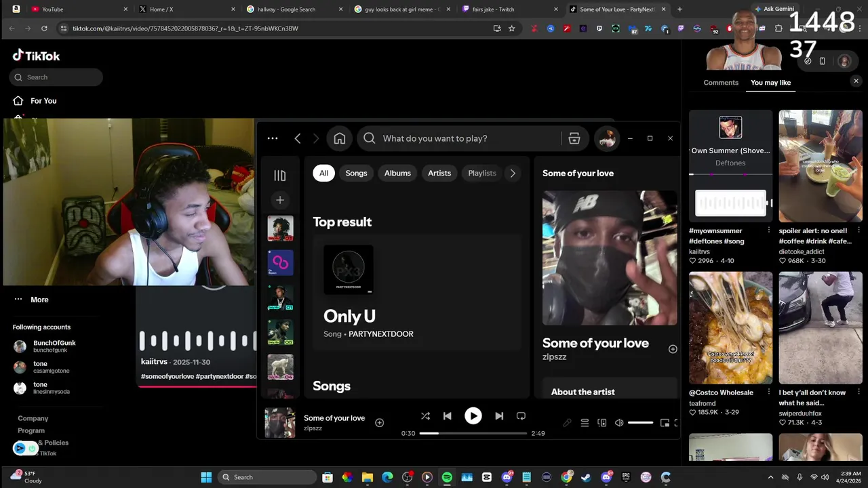This screenshot has height=488, width=868.
Task: Open options for spoiler alert video
Action: coord(859,230)
